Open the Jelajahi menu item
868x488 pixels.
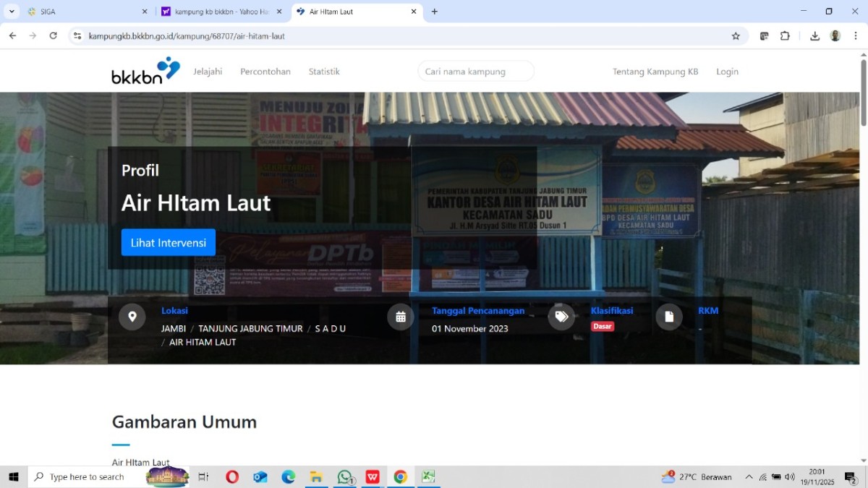[208, 72]
